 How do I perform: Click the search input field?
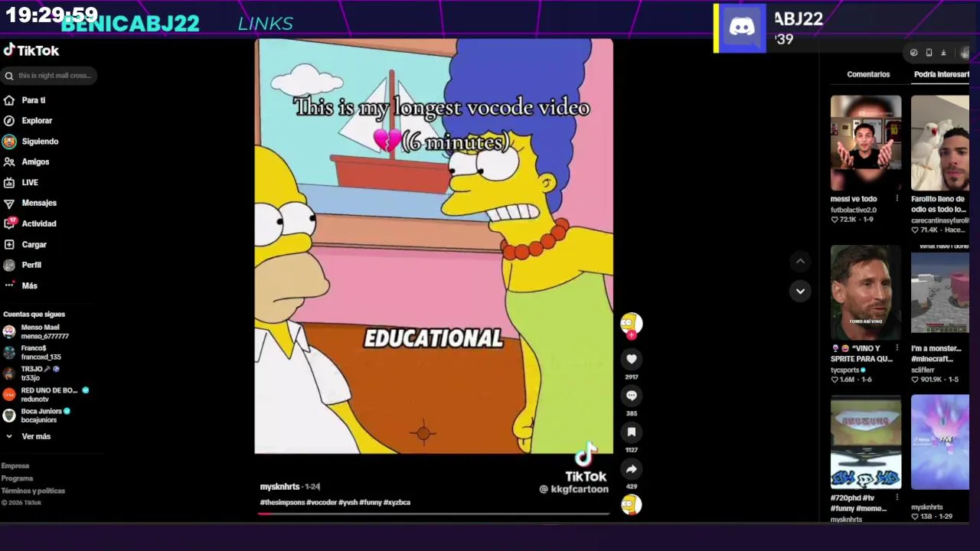[x=49, y=76]
